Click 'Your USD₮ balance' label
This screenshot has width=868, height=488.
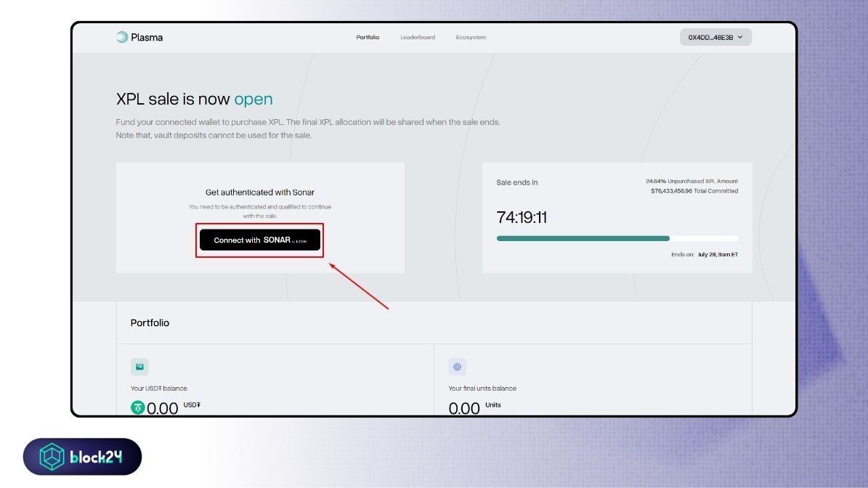click(159, 389)
